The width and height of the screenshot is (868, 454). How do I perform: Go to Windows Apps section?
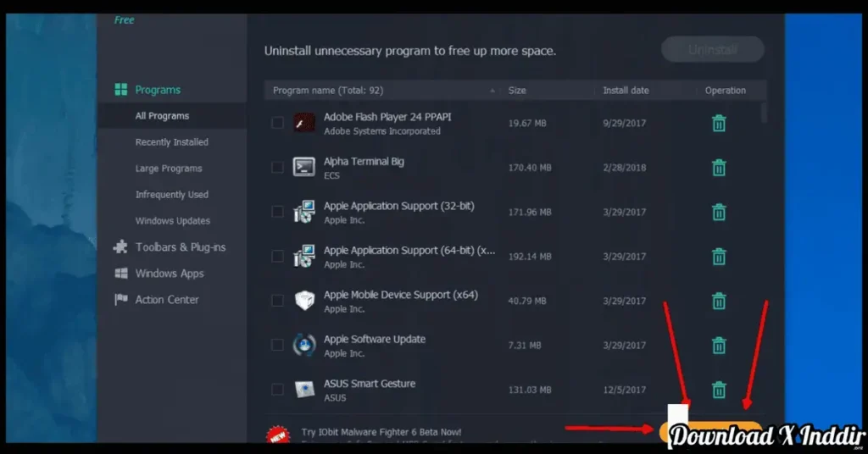(170, 274)
